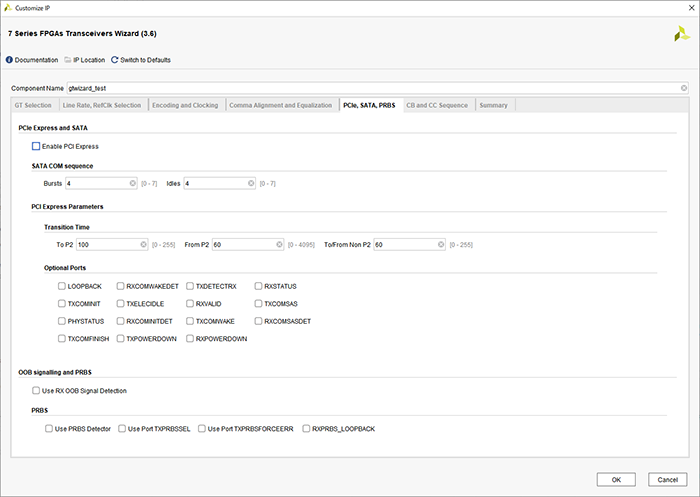Tick the TXCOMSAS optional port
700x497 pixels.
click(258, 304)
